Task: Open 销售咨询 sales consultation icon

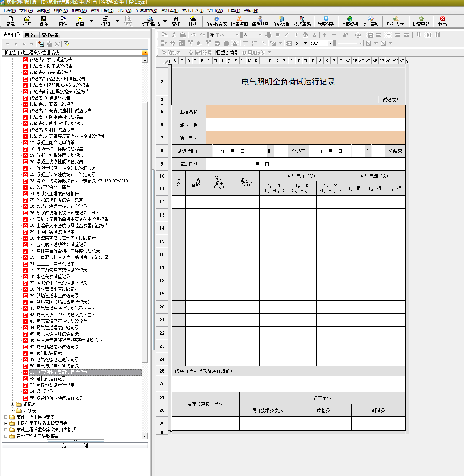Action: point(240,21)
